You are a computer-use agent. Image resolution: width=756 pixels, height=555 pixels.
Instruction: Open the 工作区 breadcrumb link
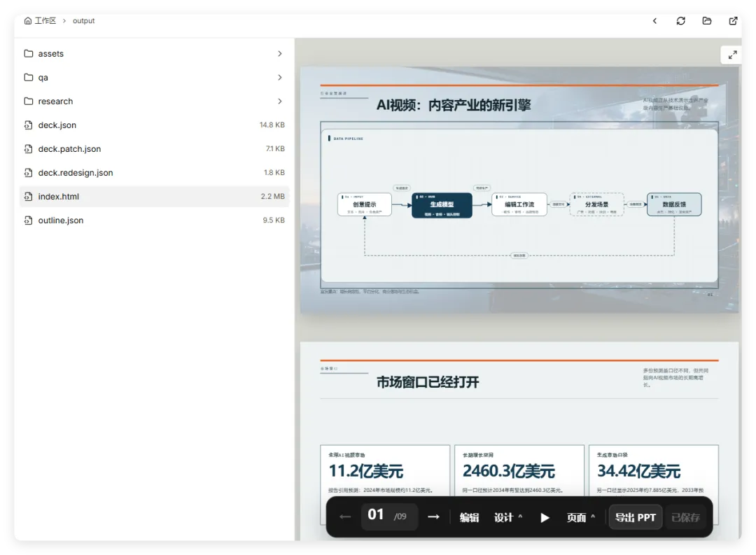coord(45,21)
